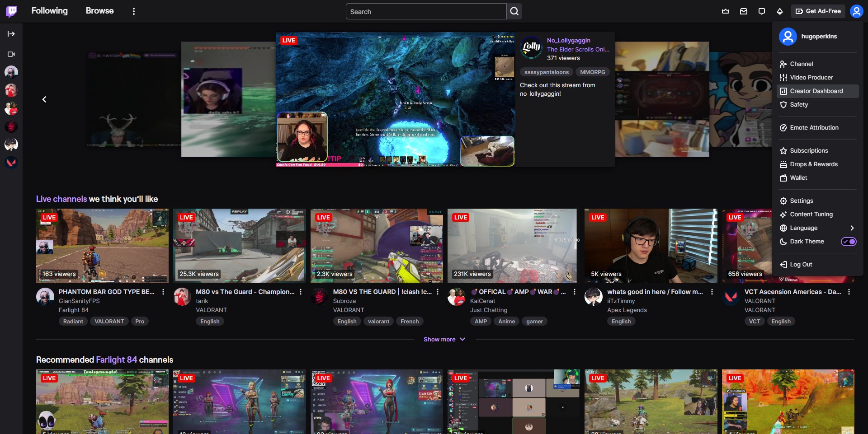The width and height of the screenshot is (868, 434).
Task: Click 'Live channels' heading link
Action: 61,199
